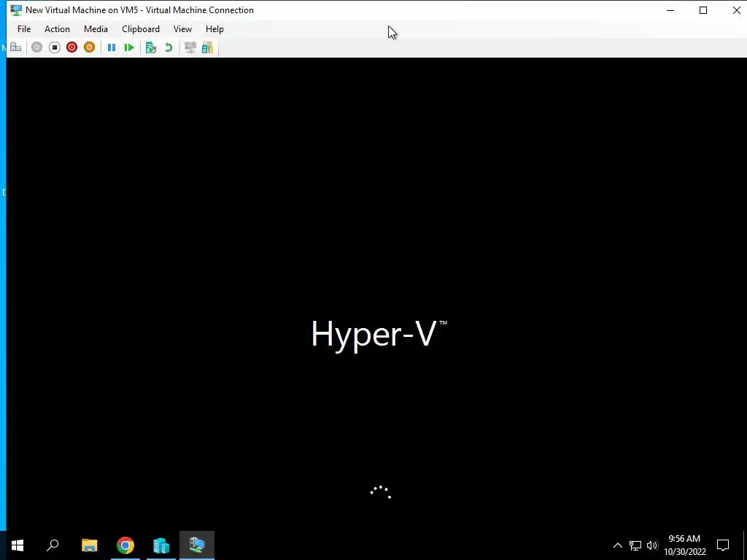The image size is (747, 560).
Task: Open the Action Center notifications icon
Action: tap(723, 545)
